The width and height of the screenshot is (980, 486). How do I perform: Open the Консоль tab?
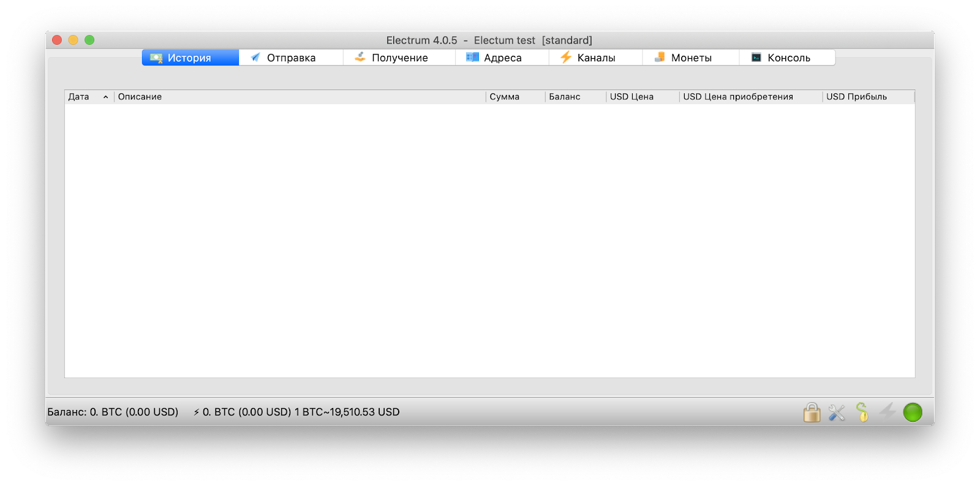(x=788, y=58)
